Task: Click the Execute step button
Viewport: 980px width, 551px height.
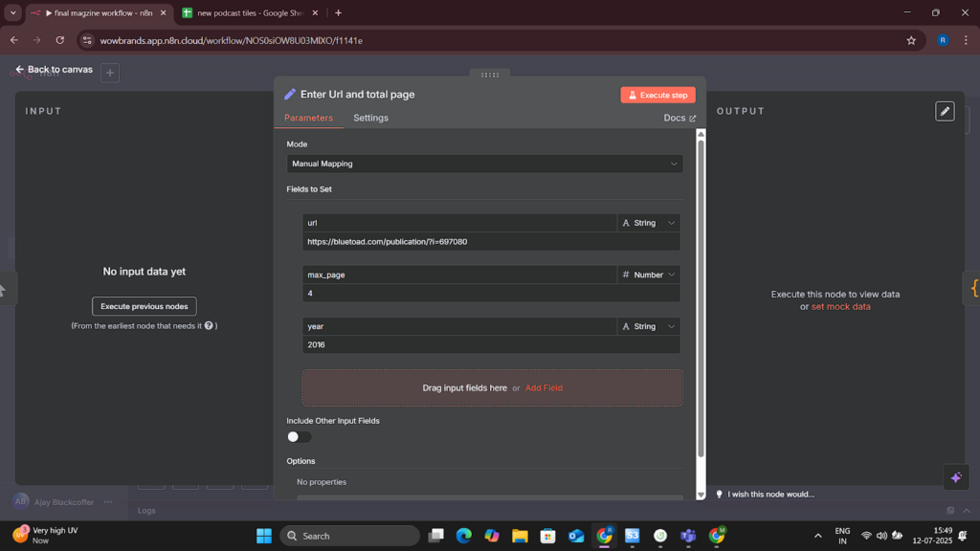Action: coord(657,95)
